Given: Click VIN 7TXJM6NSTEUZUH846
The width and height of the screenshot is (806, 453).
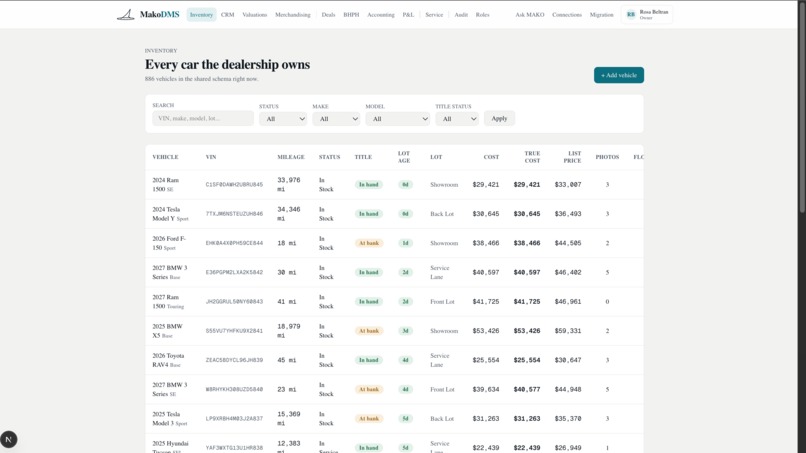Looking at the screenshot, I should click(234, 214).
